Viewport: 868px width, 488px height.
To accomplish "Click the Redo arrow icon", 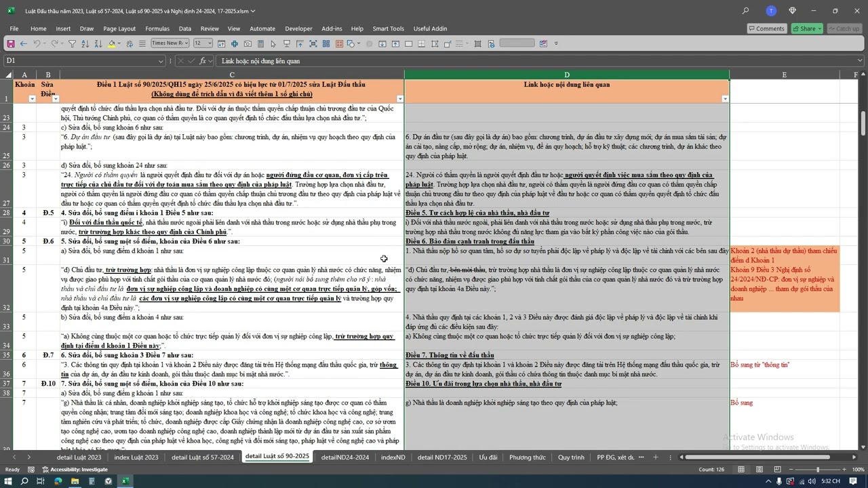I will 55,43.
